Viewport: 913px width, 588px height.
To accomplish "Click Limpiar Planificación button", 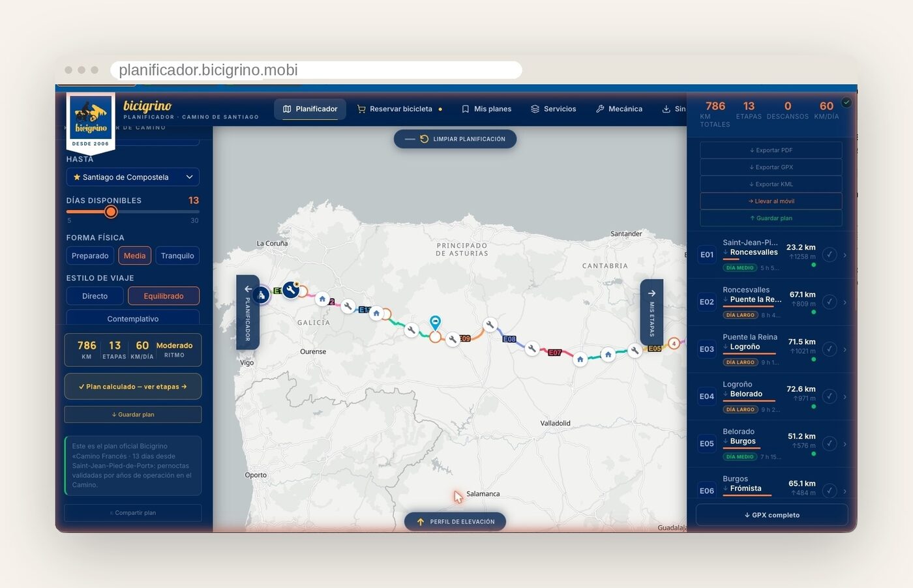I will point(455,139).
